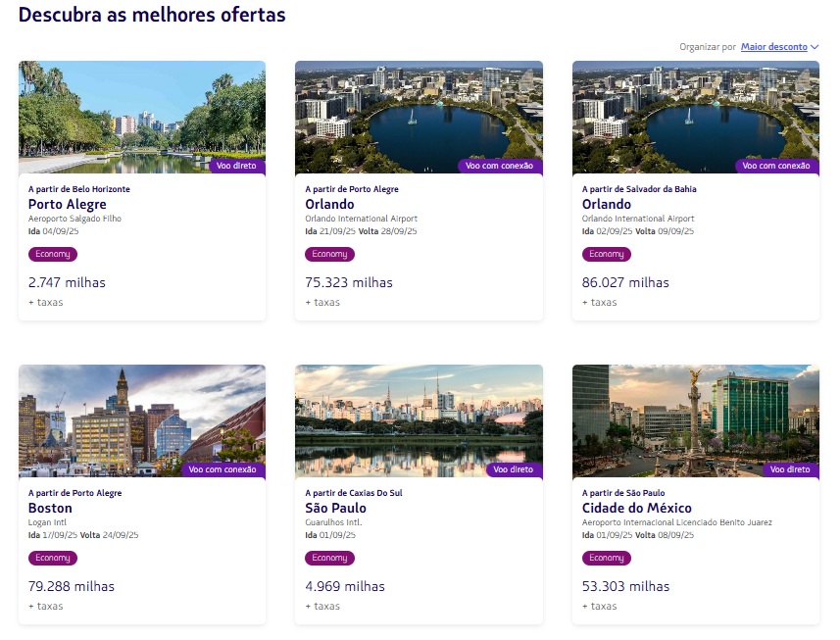The height and width of the screenshot is (640, 840).
Task: Select the Orlando photo from Salvador offer
Action: click(x=695, y=118)
